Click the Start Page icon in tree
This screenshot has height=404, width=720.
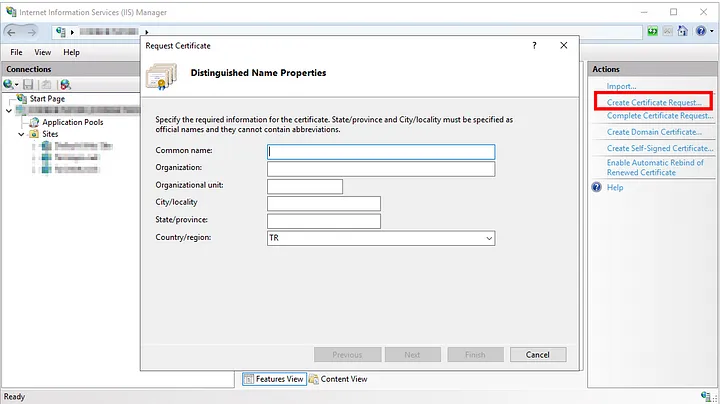click(x=22, y=99)
